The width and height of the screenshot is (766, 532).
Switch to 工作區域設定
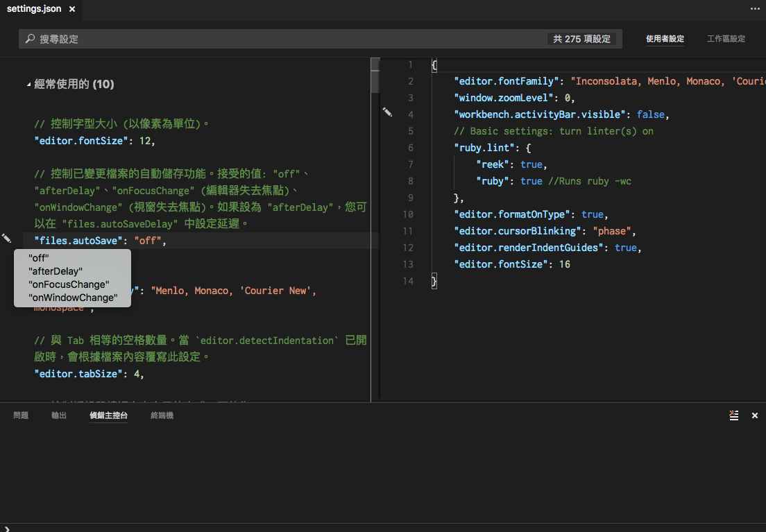(x=726, y=39)
